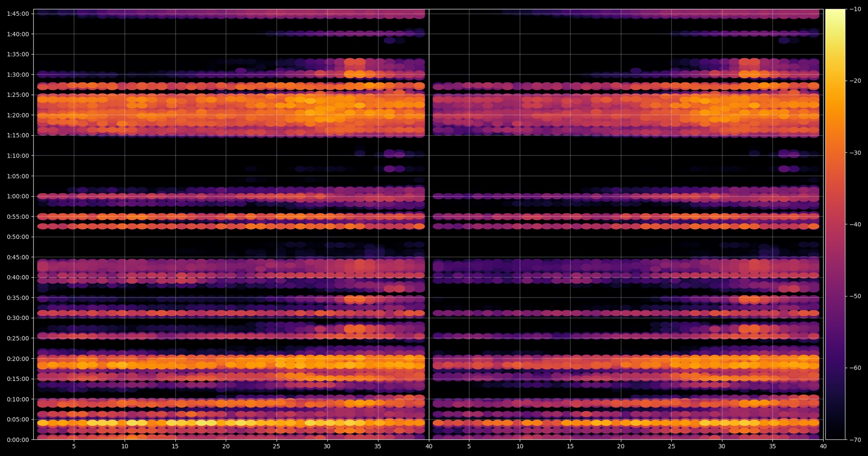Pick the −40 colorbar tick label
The height and width of the screenshot is (456, 868).
[x=855, y=224]
